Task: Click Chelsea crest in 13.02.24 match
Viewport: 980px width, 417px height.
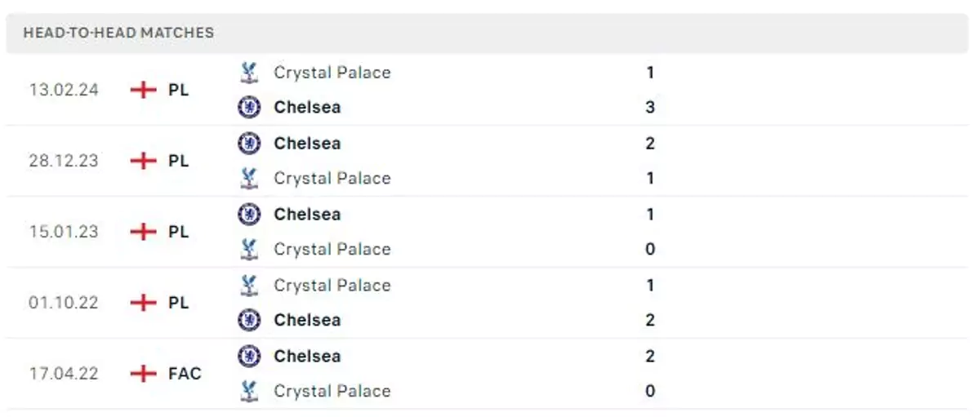Action: (249, 107)
